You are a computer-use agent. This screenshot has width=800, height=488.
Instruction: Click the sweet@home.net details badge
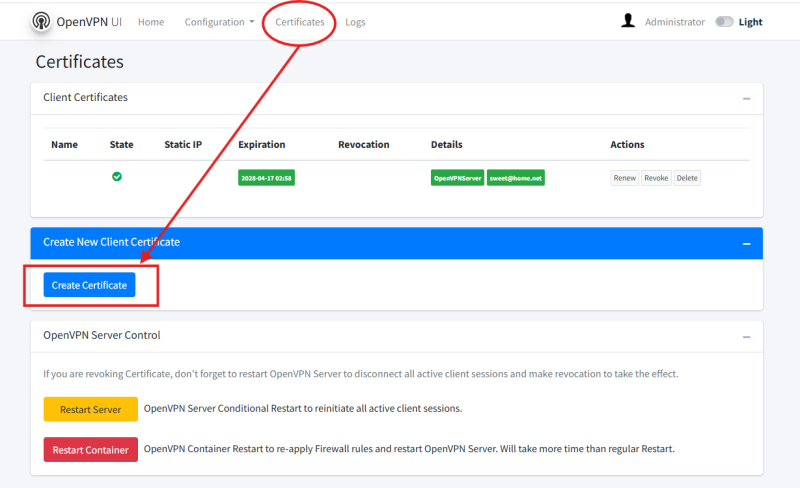516,178
